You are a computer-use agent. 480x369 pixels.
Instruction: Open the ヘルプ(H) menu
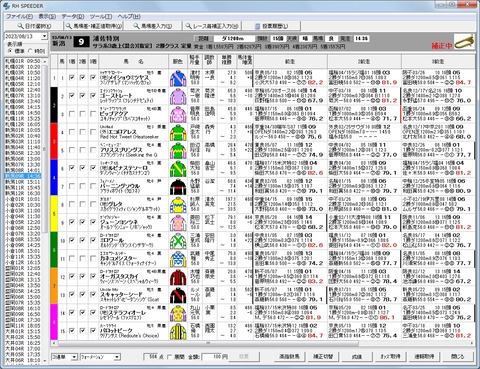pos(129,16)
